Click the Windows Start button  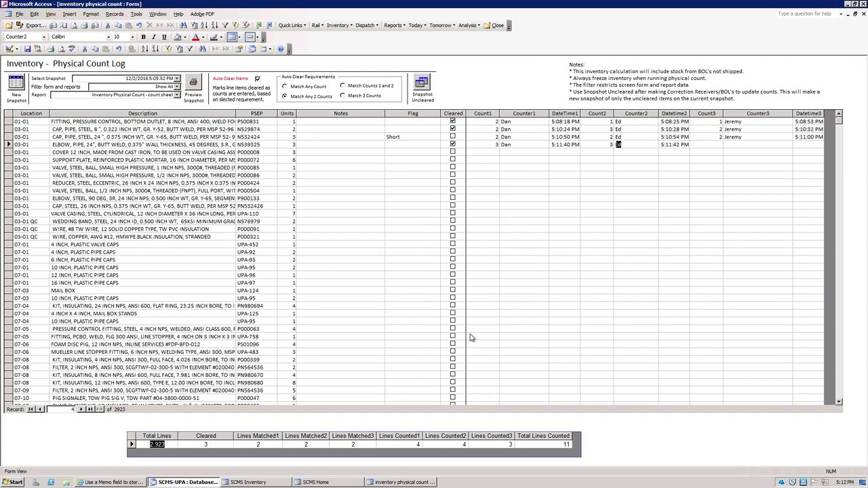coord(12,482)
